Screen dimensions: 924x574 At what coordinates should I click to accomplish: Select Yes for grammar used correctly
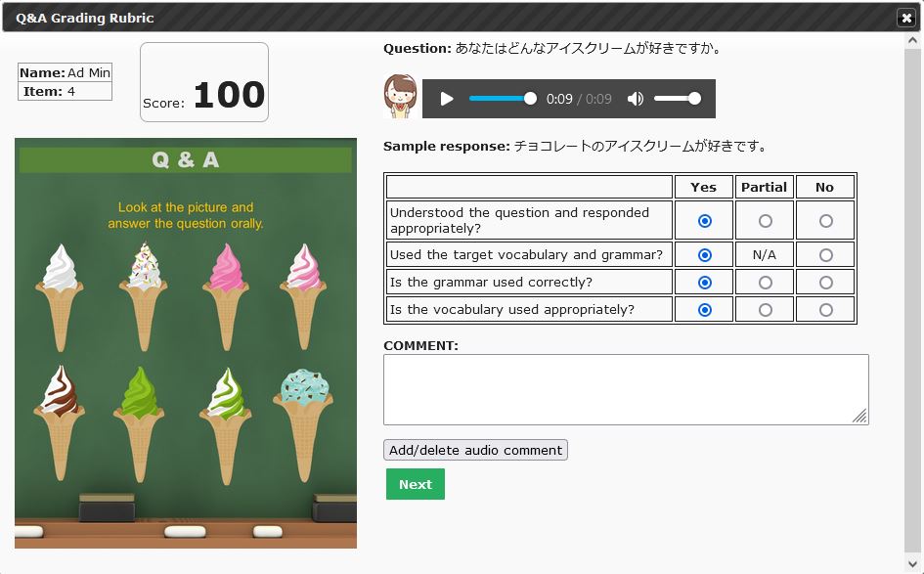click(x=704, y=283)
